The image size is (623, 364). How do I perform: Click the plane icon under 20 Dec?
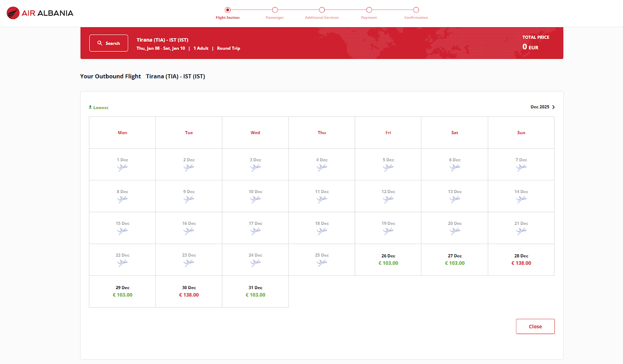454,231
